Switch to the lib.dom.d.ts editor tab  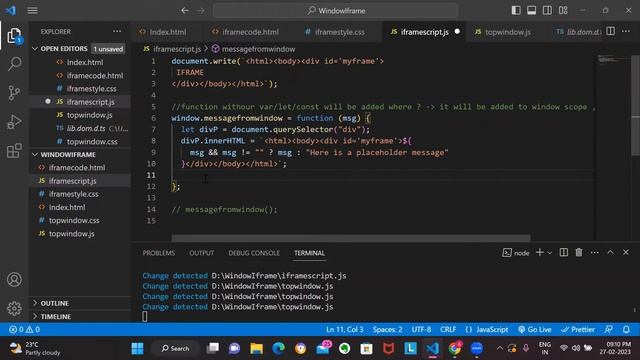pyautogui.click(x=579, y=32)
